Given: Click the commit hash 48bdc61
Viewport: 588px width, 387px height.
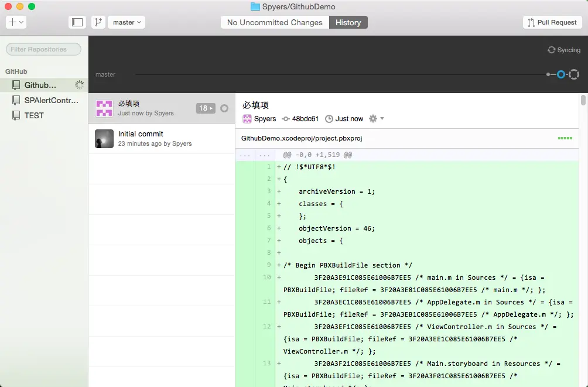Looking at the screenshot, I should [305, 119].
